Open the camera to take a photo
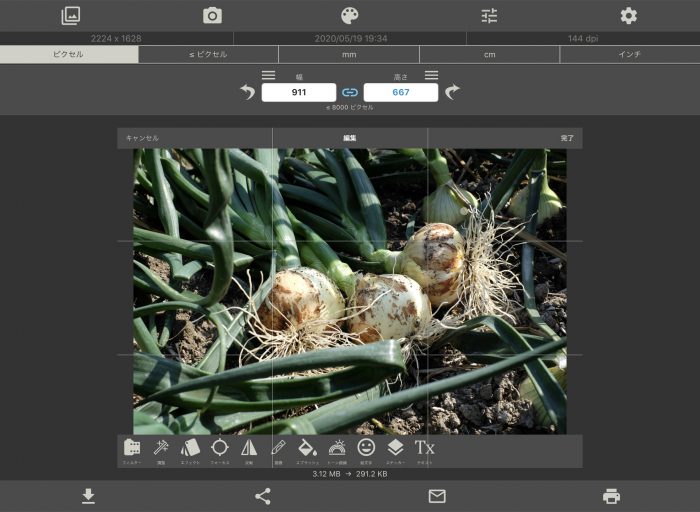The height and width of the screenshot is (512, 700). click(x=212, y=16)
